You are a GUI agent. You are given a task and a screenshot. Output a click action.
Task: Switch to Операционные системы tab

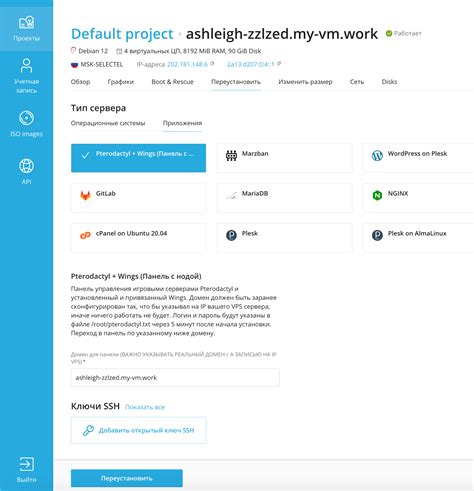coord(108,123)
